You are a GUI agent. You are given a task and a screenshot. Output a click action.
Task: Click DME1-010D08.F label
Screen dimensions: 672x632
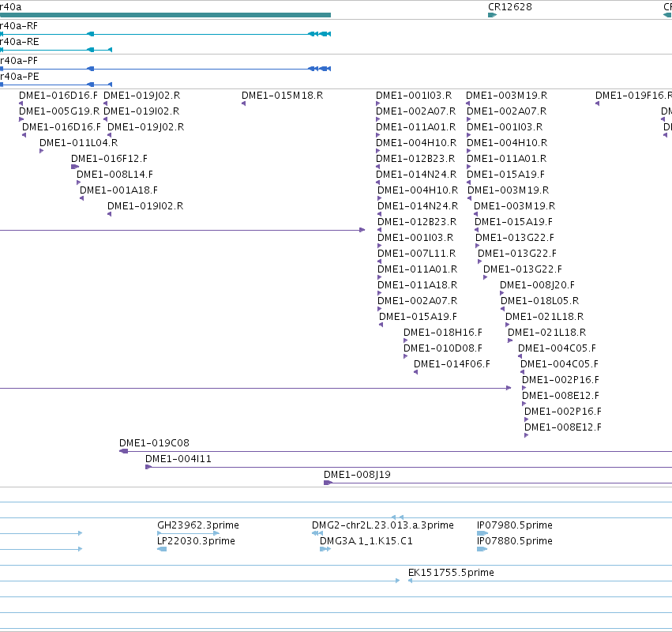click(x=443, y=348)
